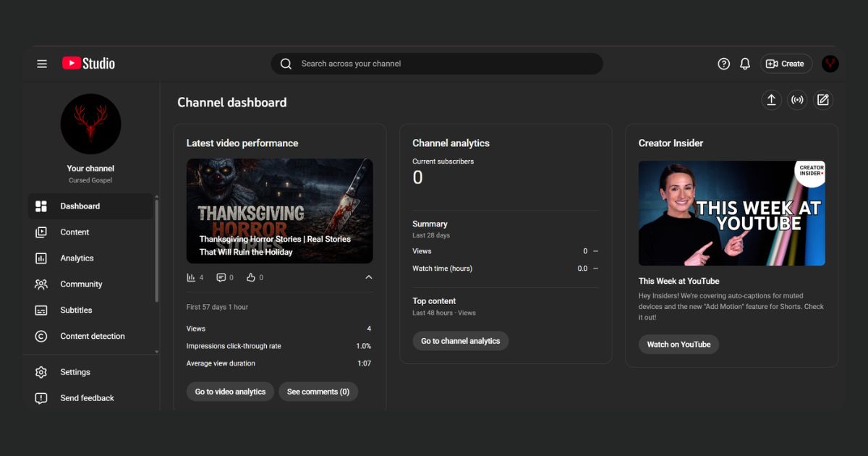Click the First 57 days 1 hour text

tap(217, 307)
